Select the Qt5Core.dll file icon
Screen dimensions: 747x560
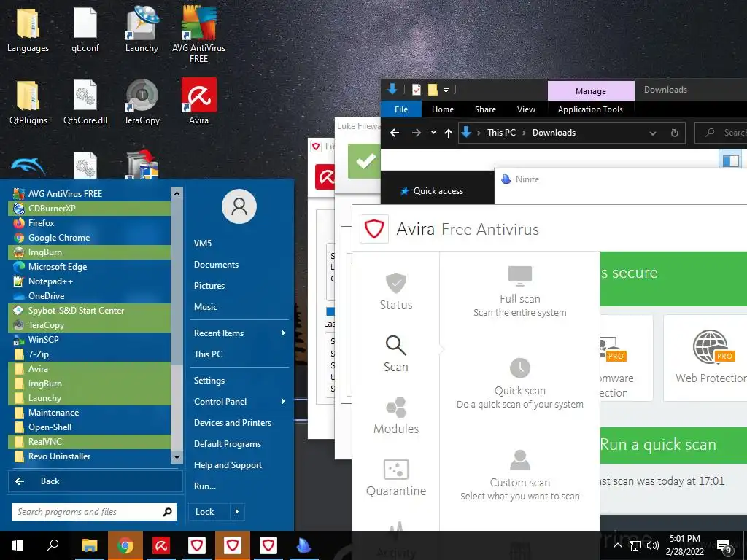click(85, 101)
